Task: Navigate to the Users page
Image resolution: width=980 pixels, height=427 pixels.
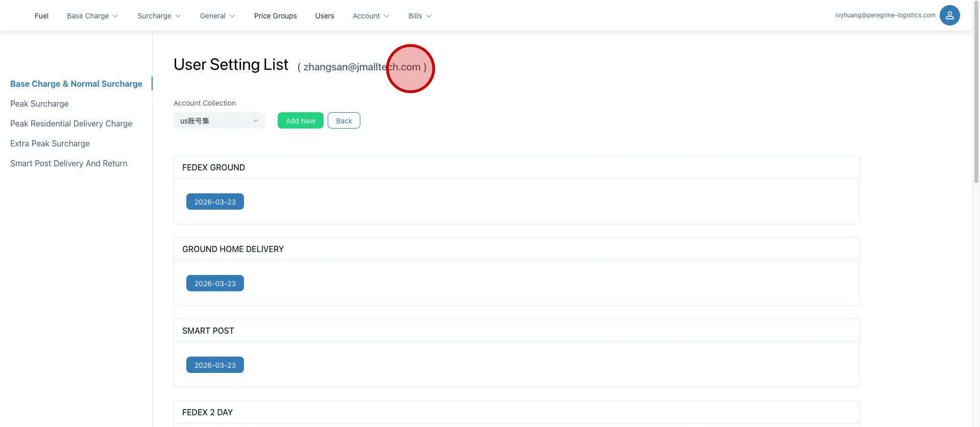Action: pos(325,16)
